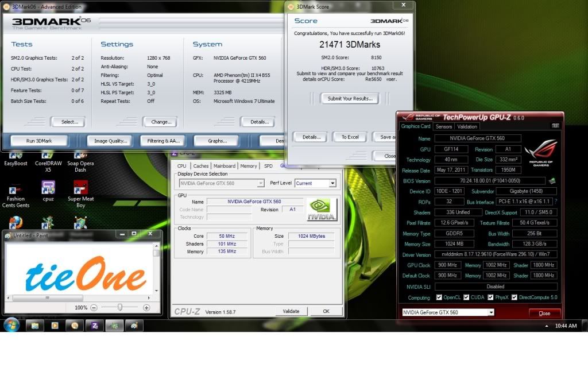
Task: Launch the cpuz desktop shortcut
Action: click(48, 191)
